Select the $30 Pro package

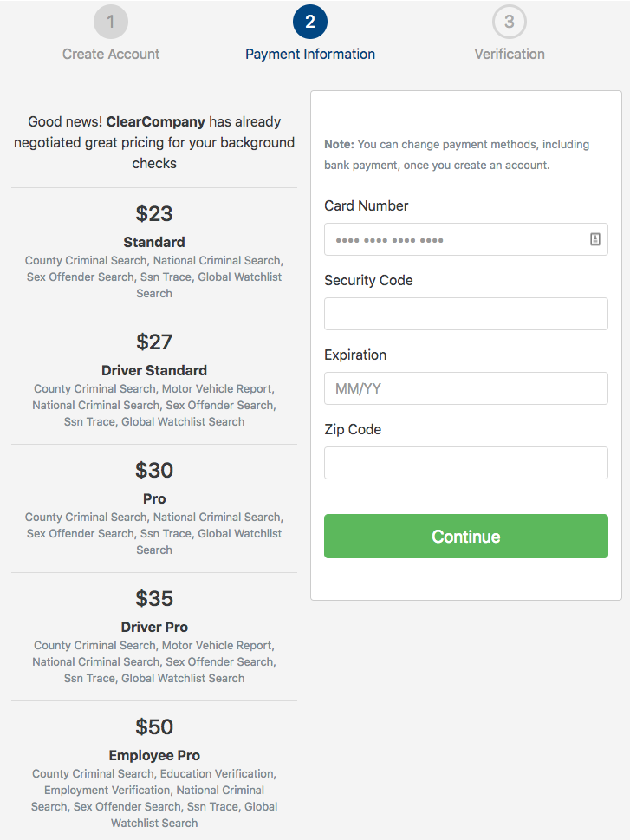(x=154, y=508)
